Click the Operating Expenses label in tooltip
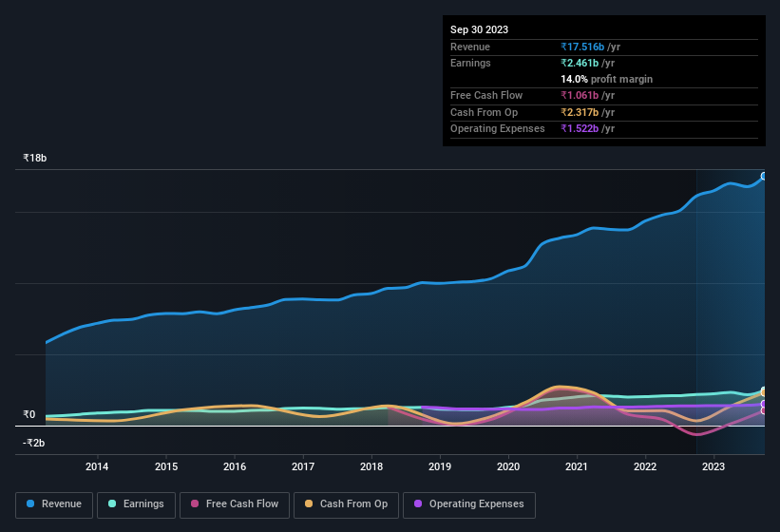 pyautogui.click(x=498, y=129)
